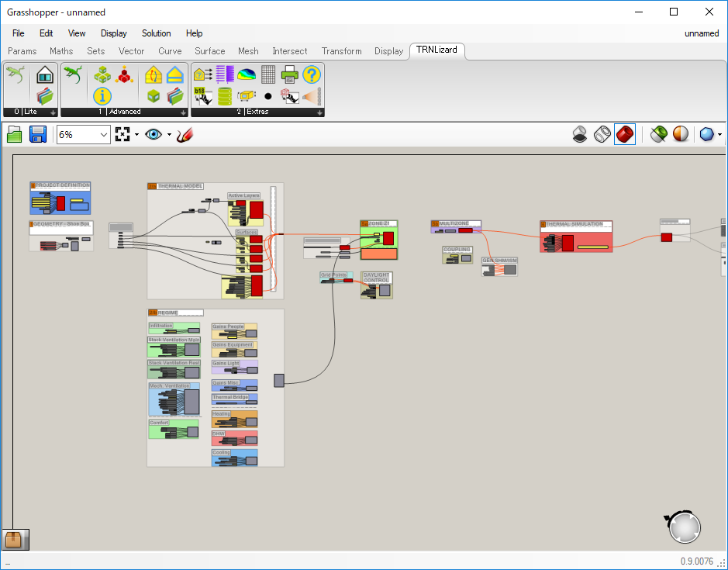
Task: Select the red cubes cluster icon
Action: point(124,74)
